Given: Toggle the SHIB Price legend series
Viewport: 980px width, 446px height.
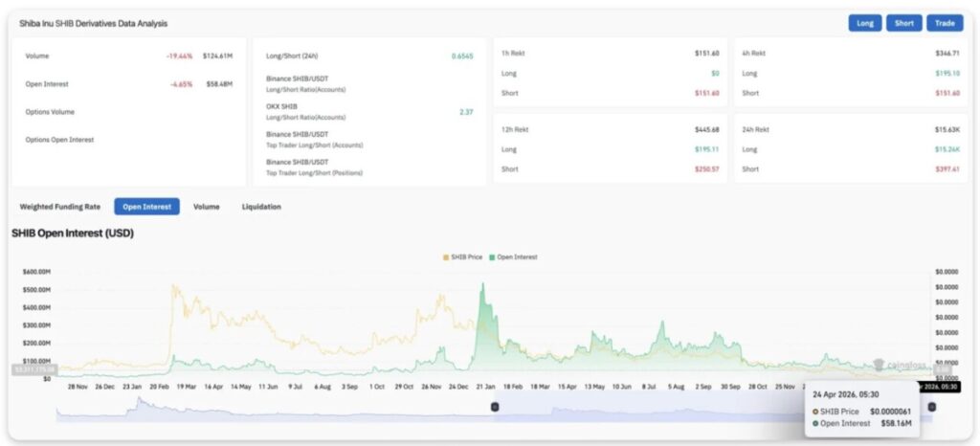Looking at the screenshot, I should (x=462, y=257).
